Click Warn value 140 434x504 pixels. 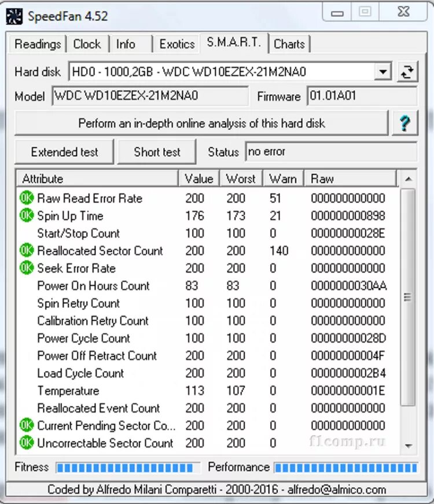[x=279, y=251]
